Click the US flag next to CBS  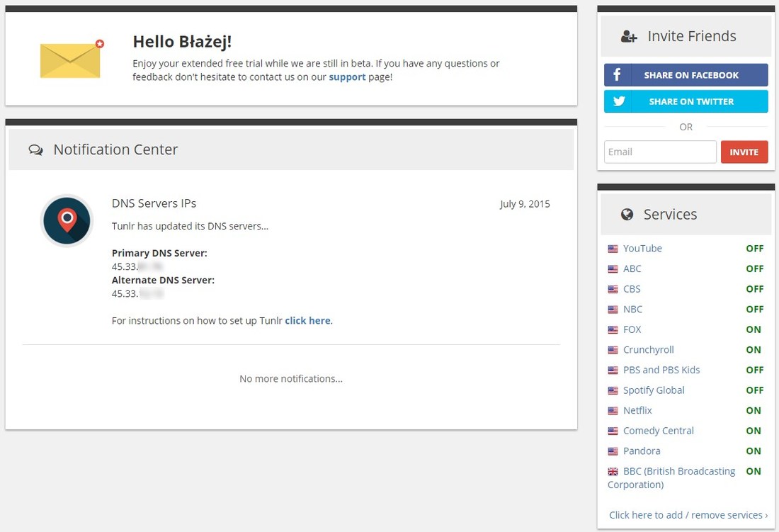pyautogui.click(x=613, y=290)
